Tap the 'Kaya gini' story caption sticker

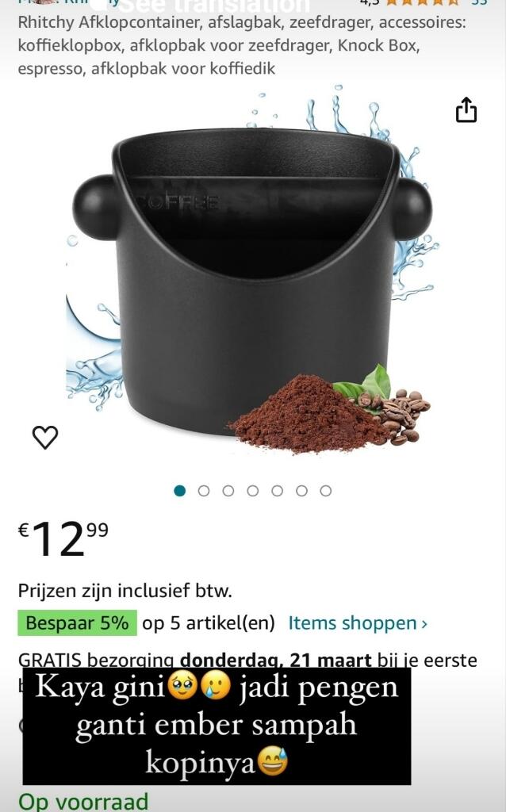pyautogui.click(x=217, y=726)
